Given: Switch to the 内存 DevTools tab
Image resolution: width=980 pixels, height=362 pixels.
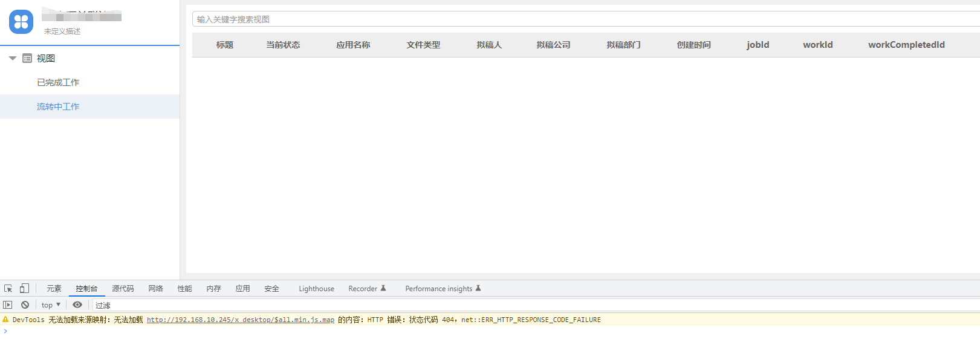Looking at the screenshot, I should pos(213,289).
